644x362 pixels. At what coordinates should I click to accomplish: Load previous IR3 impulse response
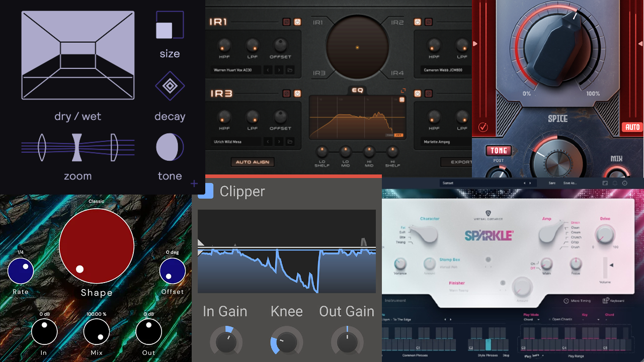[x=268, y=142]
